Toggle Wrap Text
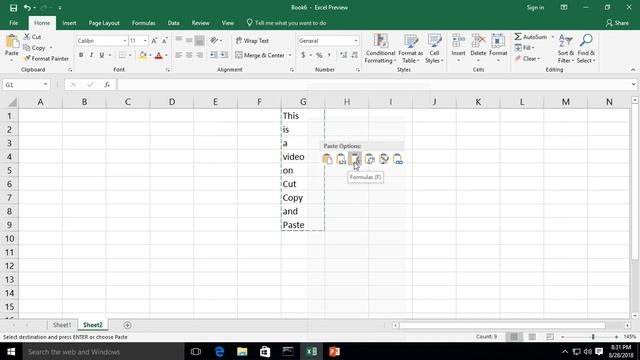Screen dimensions: 640x360 tap(252, 41)
